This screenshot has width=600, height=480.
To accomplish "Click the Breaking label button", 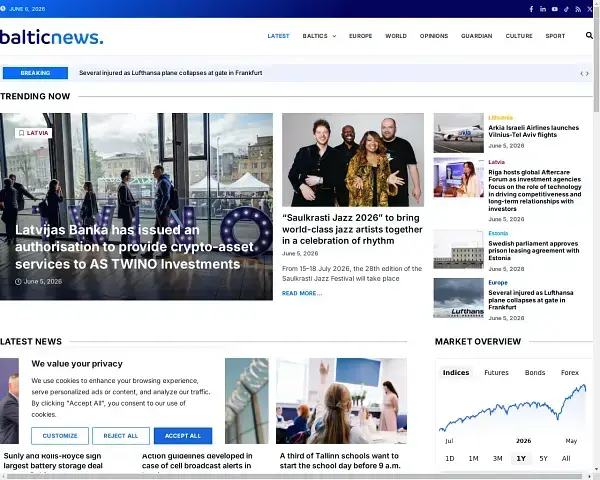I will pyautogui.click(x=35, y=73).
